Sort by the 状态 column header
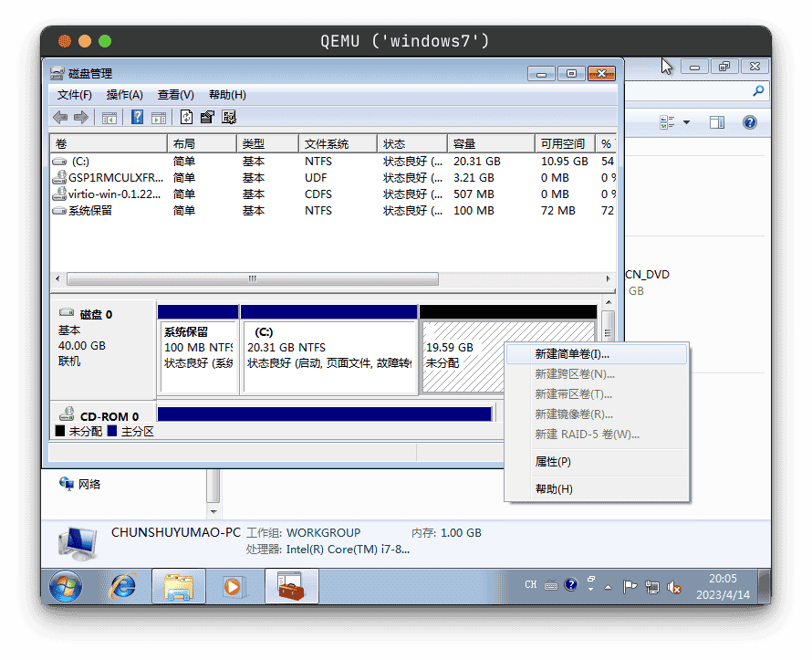The height and width of the screenshot is (660, 812). pos(412,143)
